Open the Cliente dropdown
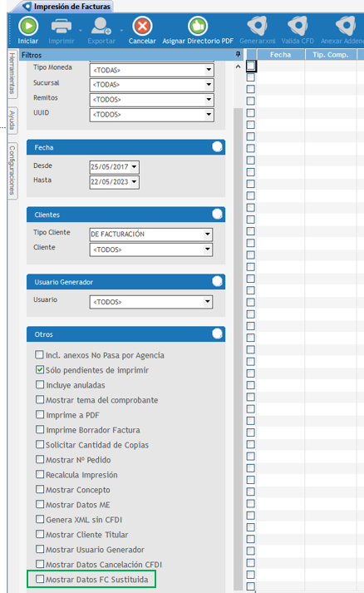The image size is (364, 593). [x=208, y=250]
